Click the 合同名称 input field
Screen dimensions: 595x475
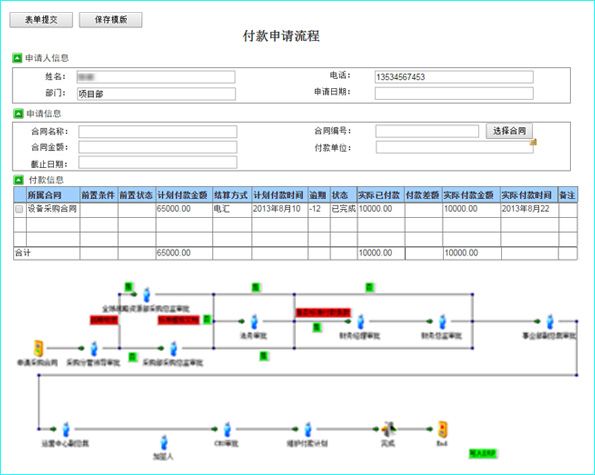tap(157, 132)
